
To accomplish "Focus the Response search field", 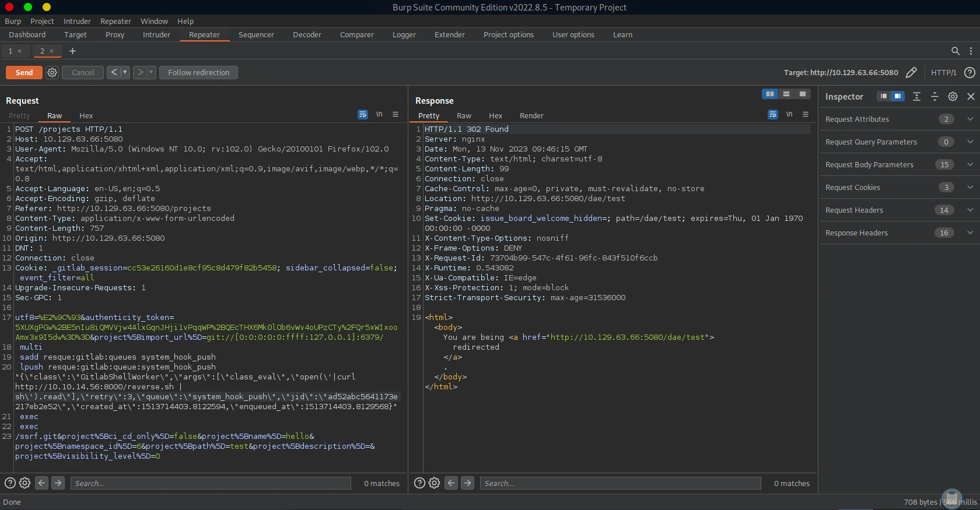I will click(620, 483).
